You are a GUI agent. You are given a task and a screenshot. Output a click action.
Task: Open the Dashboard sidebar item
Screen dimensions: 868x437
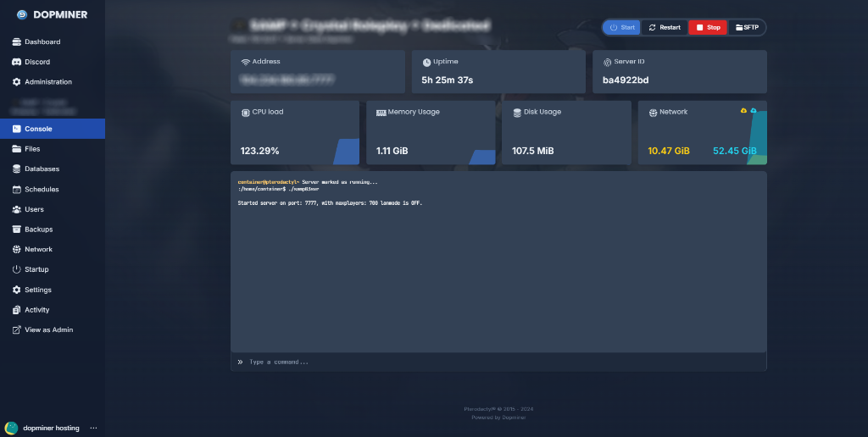(x=53, y=42)
